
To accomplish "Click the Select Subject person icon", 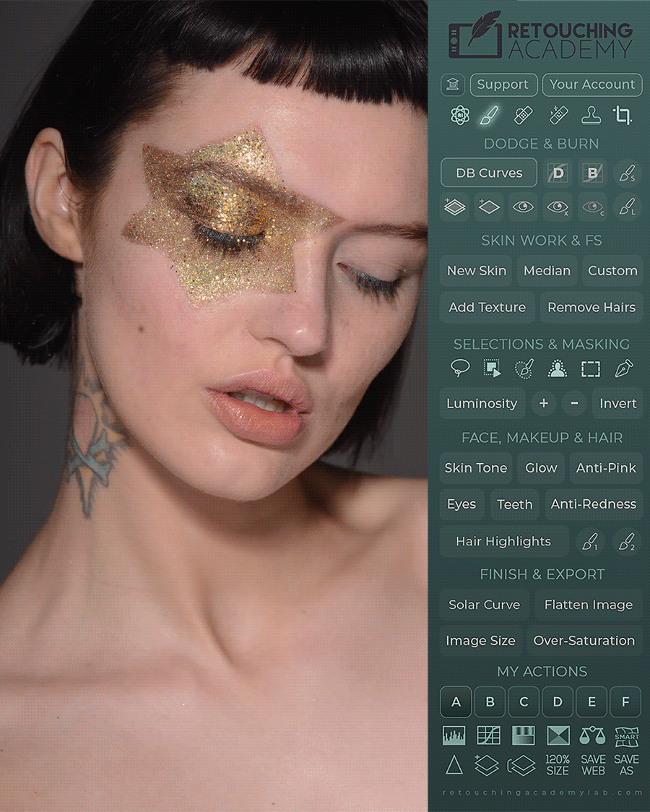I will pos(556,368).
